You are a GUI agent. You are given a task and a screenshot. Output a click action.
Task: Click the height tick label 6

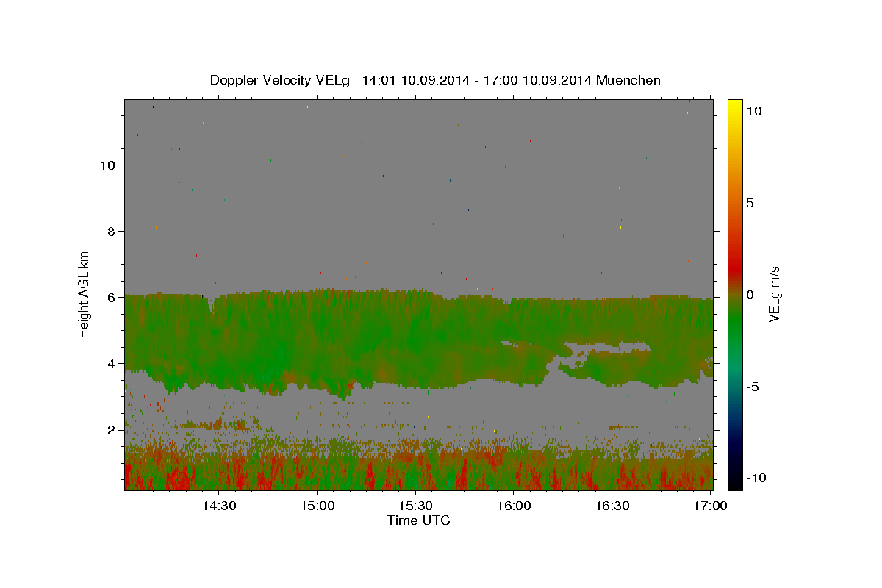(x=111, y=297)
